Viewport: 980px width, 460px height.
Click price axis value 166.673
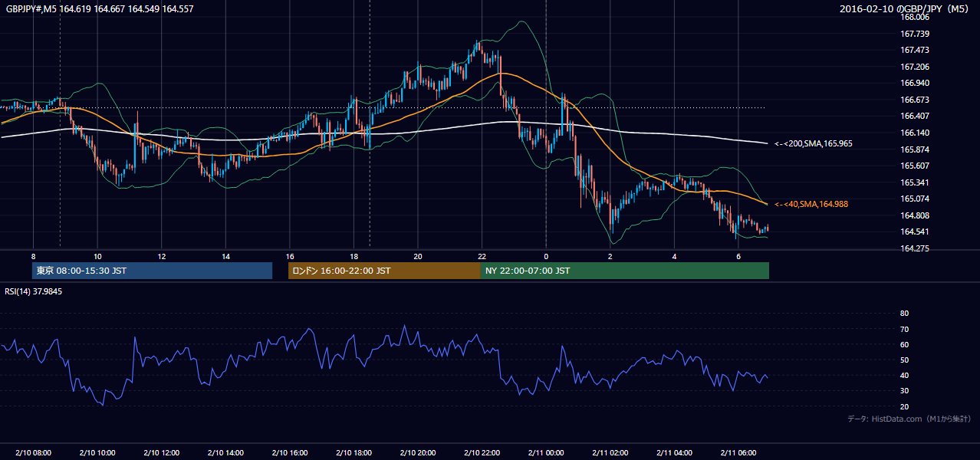pos(915,100)
